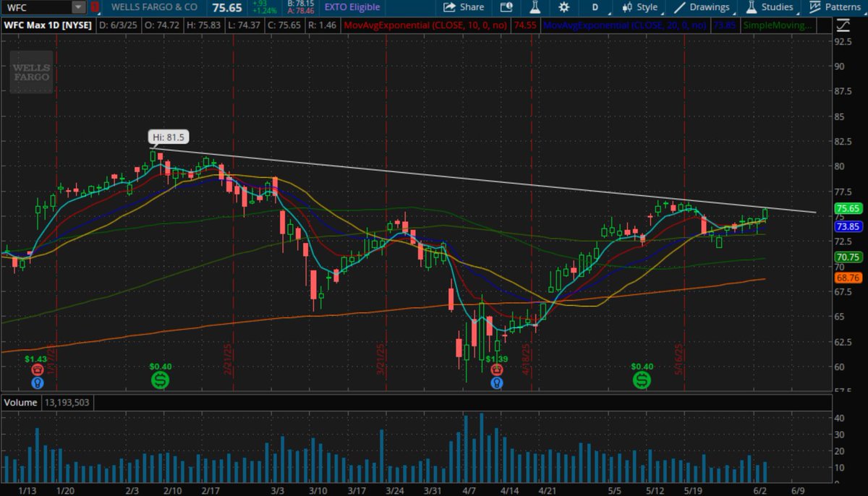868x496 pixels.
Task: Click the lightbulb icon under $1.39 earnings
Action: pos(497,382)
